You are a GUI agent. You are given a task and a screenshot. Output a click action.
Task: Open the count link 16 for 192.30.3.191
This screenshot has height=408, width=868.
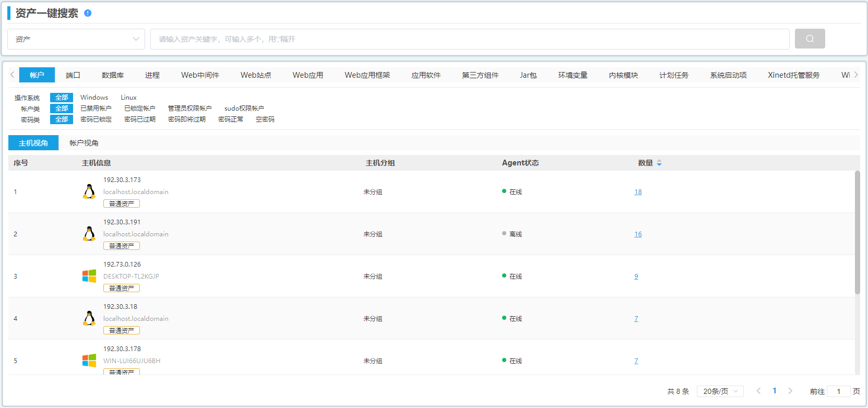pyautogui.click(x=638, y=234)
